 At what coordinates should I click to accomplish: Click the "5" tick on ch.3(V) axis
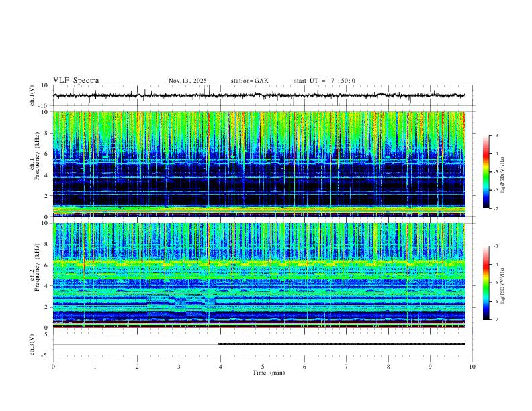46,334
